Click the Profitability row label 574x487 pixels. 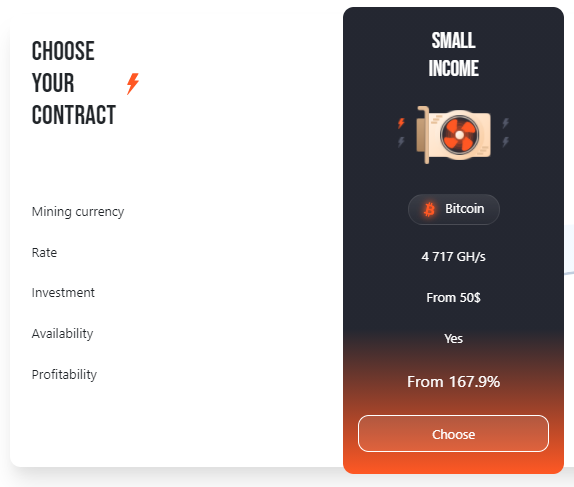click(64, 375)
